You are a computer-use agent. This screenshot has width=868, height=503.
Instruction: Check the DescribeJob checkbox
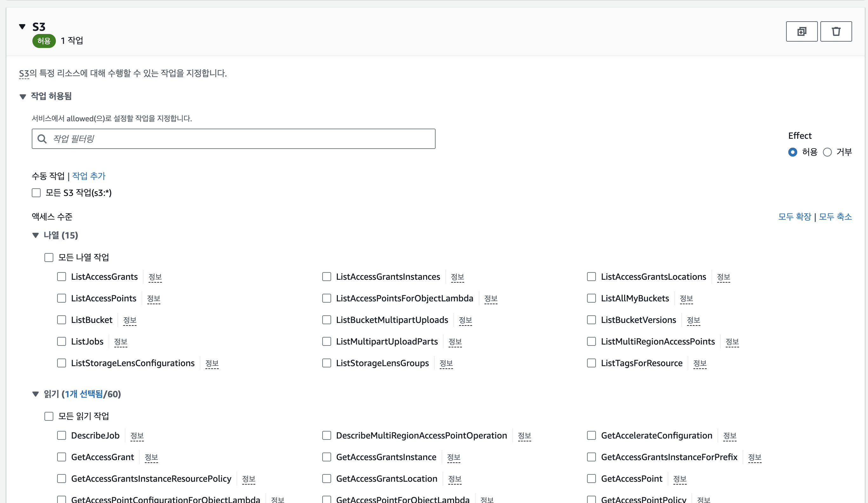pyautogui.click(x=62, y=435)
